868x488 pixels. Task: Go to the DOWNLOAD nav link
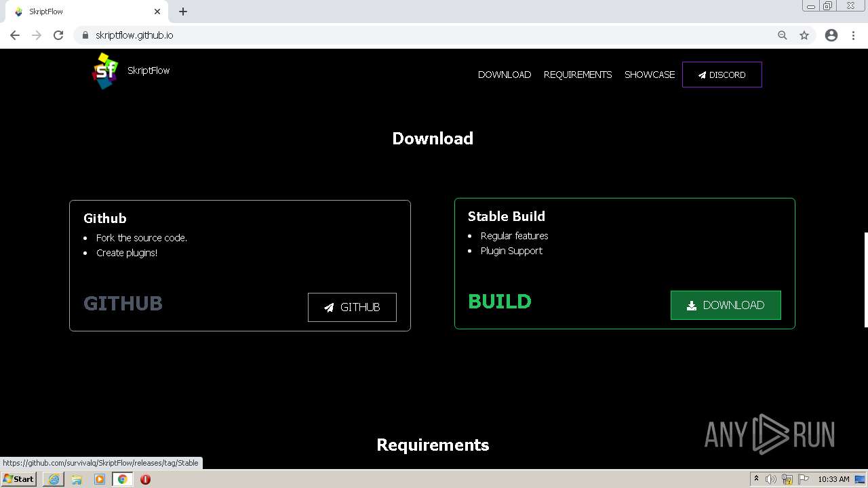point(505,75)
